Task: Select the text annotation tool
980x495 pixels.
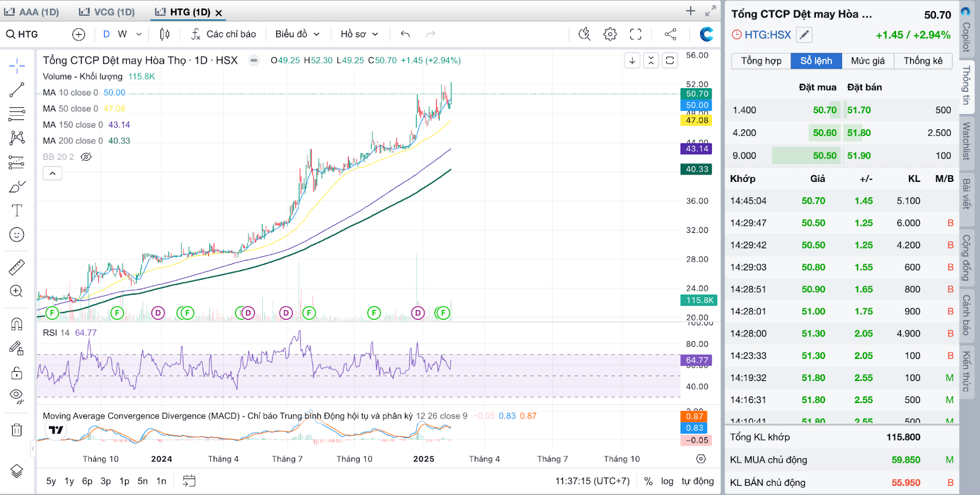Action: [x=17, y=211]
